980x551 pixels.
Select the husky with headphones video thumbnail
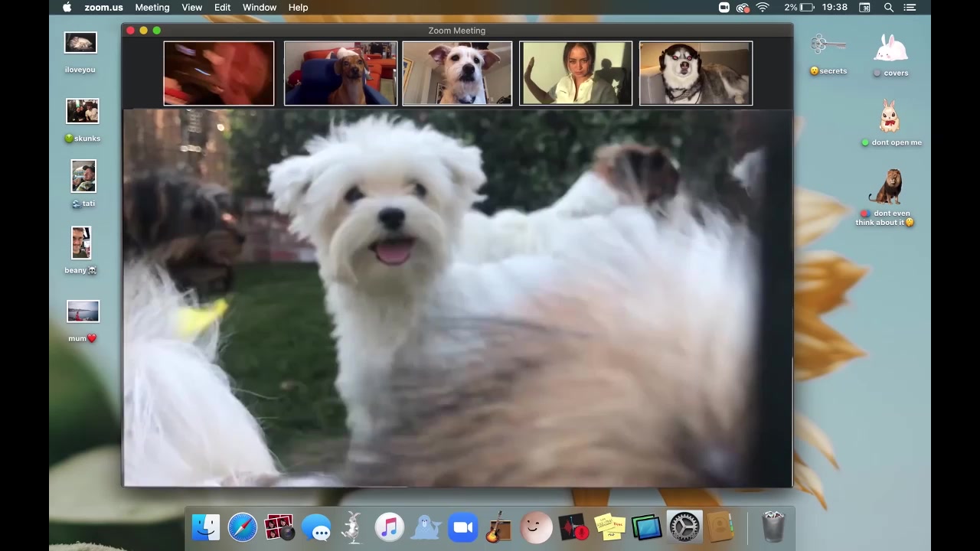click(695, 73)
